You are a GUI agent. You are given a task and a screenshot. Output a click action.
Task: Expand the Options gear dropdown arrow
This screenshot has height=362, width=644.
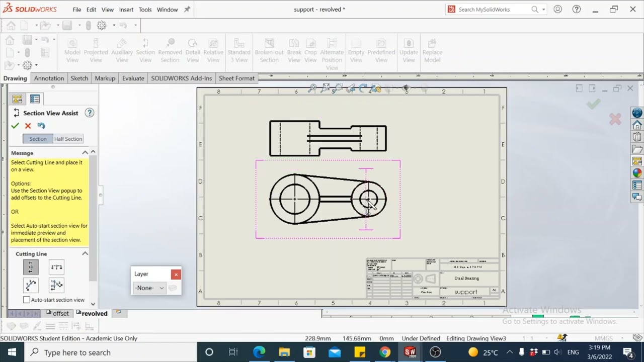click(114, 25)
